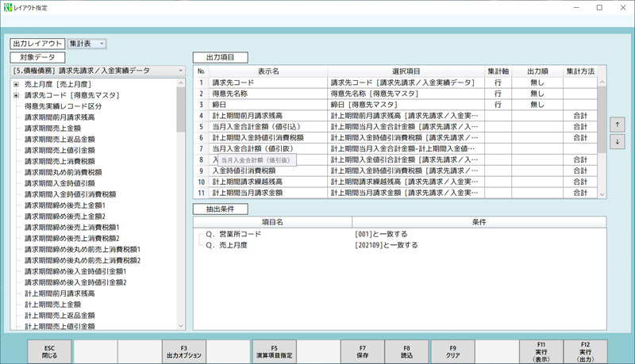Screen dimensions: 635x364
Task: Run F12 実行(出力)
Action: (585, 351)
